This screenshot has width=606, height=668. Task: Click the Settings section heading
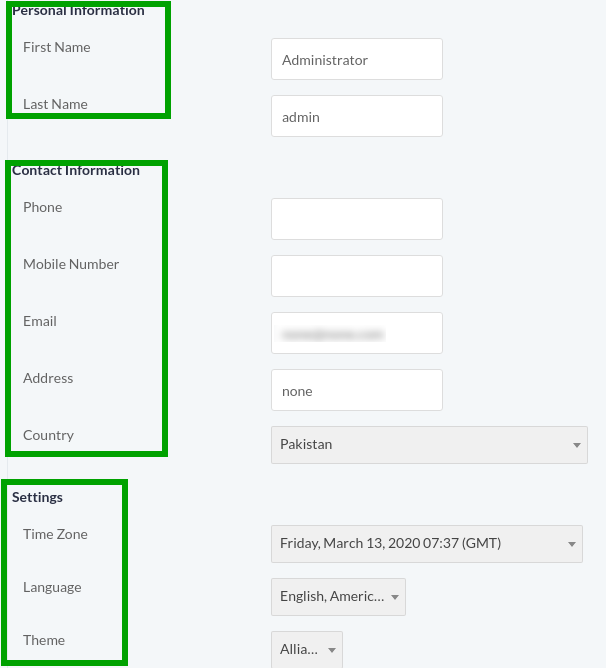point(37,497)
